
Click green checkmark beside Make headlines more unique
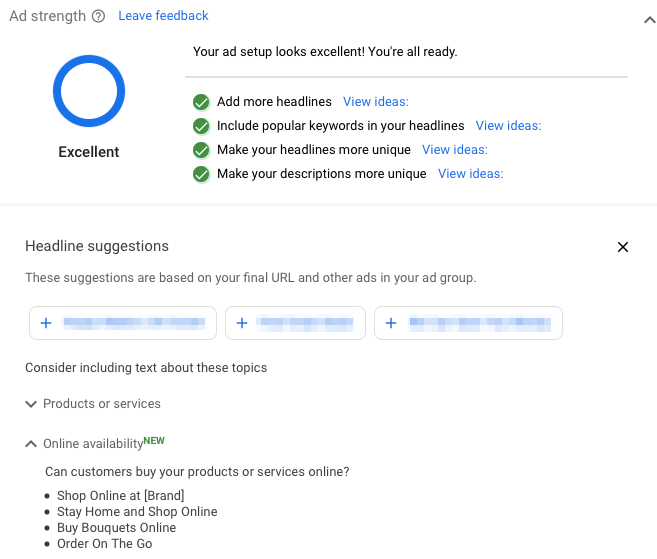click(201, 150)
